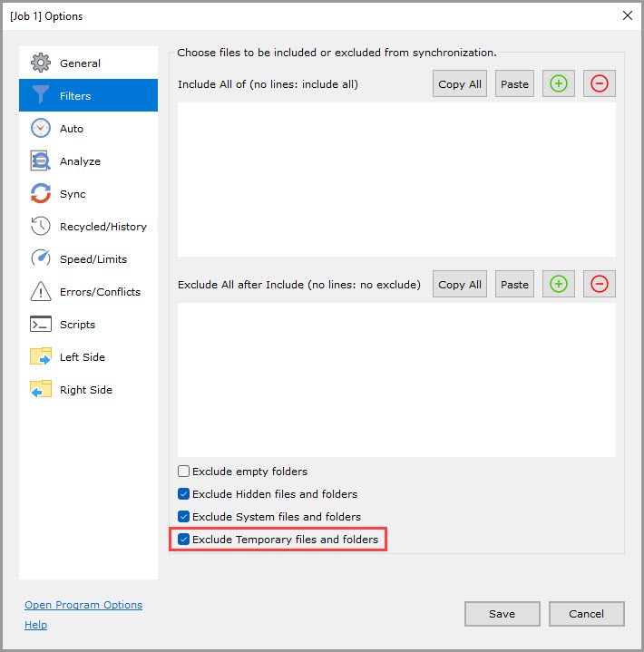Open the Analyze magnifier icon
This screenshot has width=644, height=652.
(41, 161)
